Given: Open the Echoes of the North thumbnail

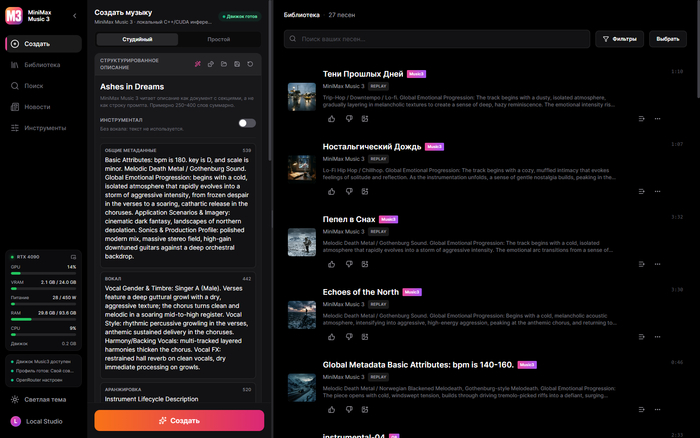Looking at the screenshot, I should [302, 315].
